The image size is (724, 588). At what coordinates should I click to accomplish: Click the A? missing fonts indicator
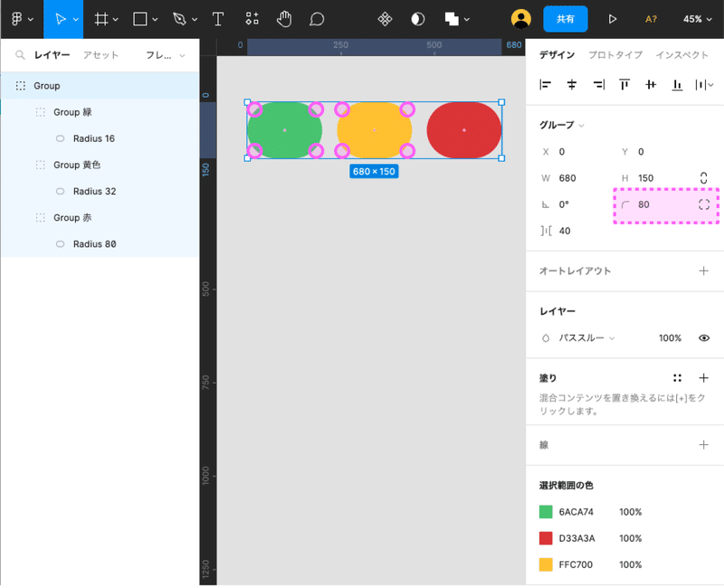tap(651, 19)
